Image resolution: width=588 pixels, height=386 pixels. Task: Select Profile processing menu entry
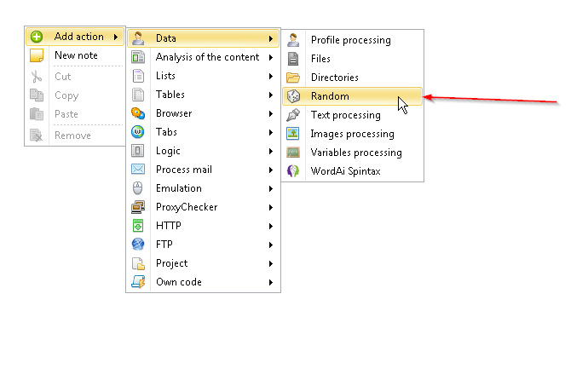point(353,40)
